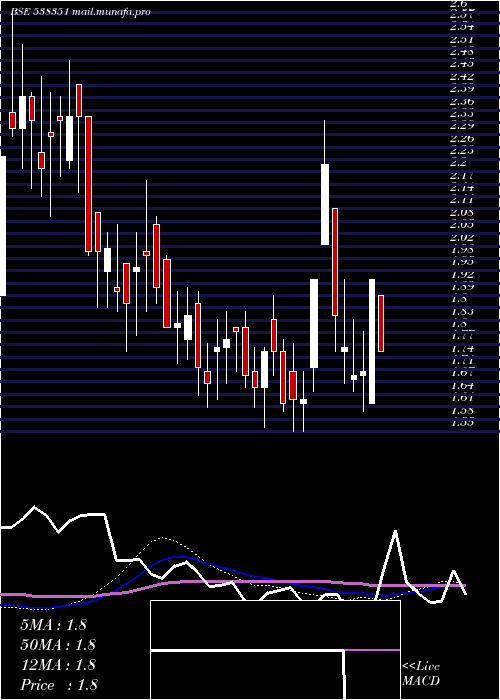Click the tallest white candle peaking near 2.2

pos(325,204)
